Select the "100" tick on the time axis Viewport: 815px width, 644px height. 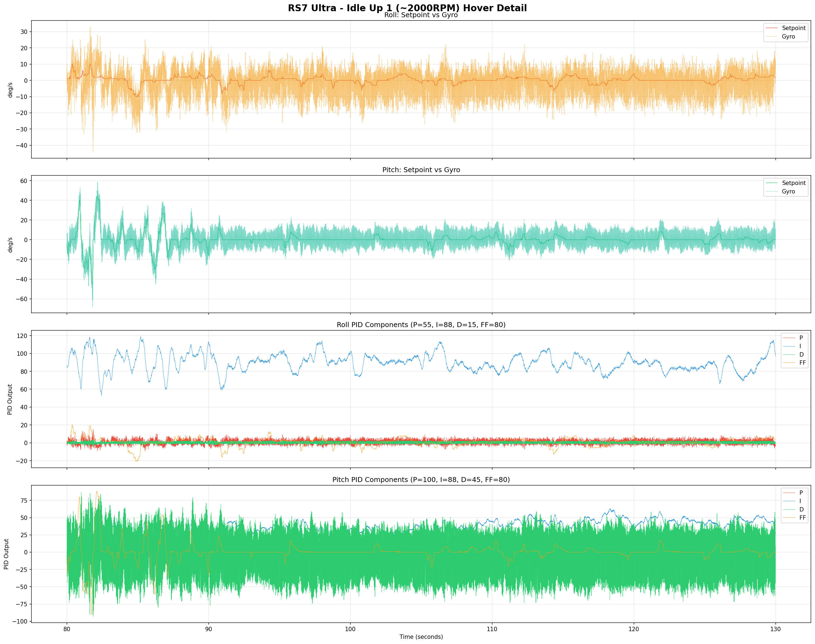350,629
